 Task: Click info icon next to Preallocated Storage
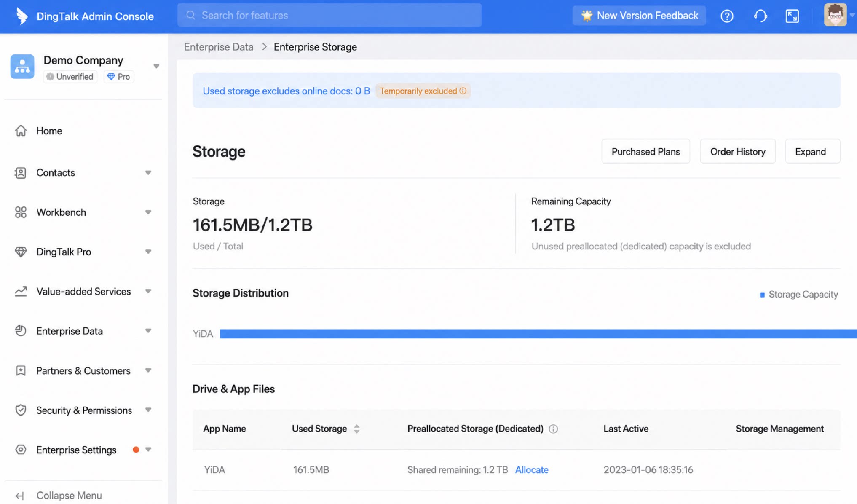[x=553, y=429]
